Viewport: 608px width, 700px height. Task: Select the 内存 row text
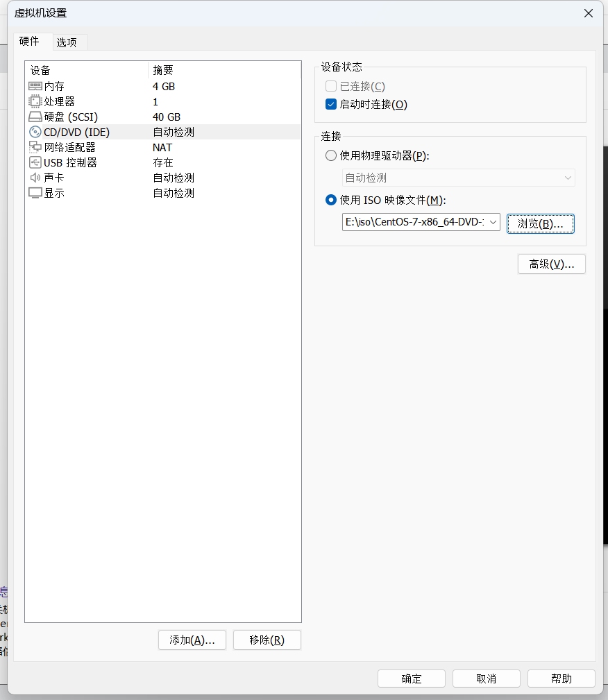tap(54, 86)
